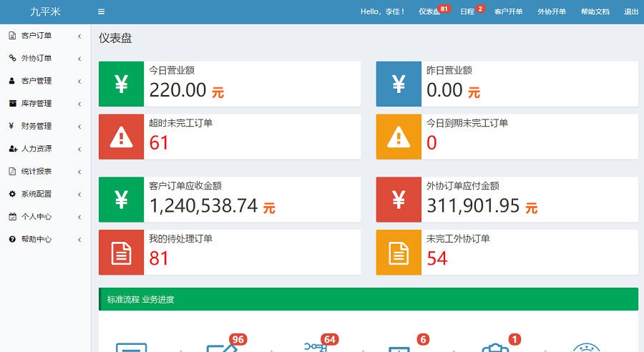Expand the 个人中心 sidebar chevron
This screenshot has width=644, height=352.
point(79,217)
